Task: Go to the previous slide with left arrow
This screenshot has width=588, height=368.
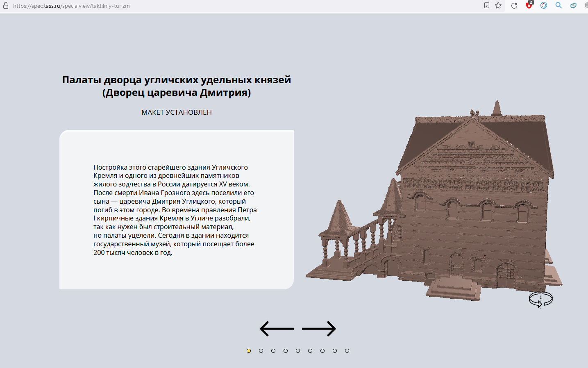Action: point(277,329)
